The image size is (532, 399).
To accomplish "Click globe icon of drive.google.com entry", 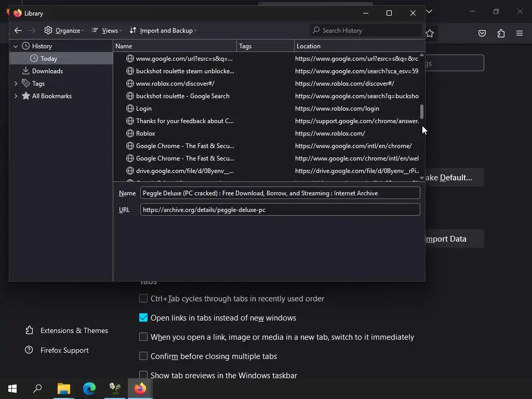I will click(x=130, y=170).
